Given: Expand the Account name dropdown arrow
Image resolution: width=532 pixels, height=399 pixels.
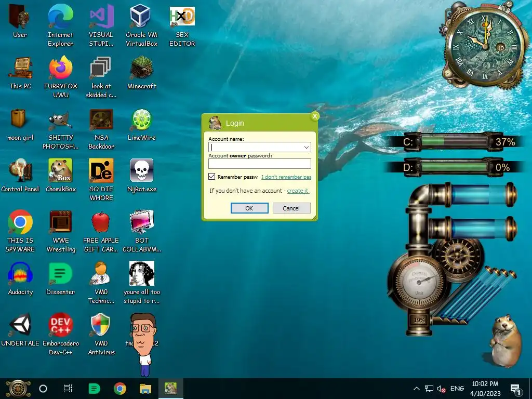Looking at the screenshot, I should [x=306, y=147].
